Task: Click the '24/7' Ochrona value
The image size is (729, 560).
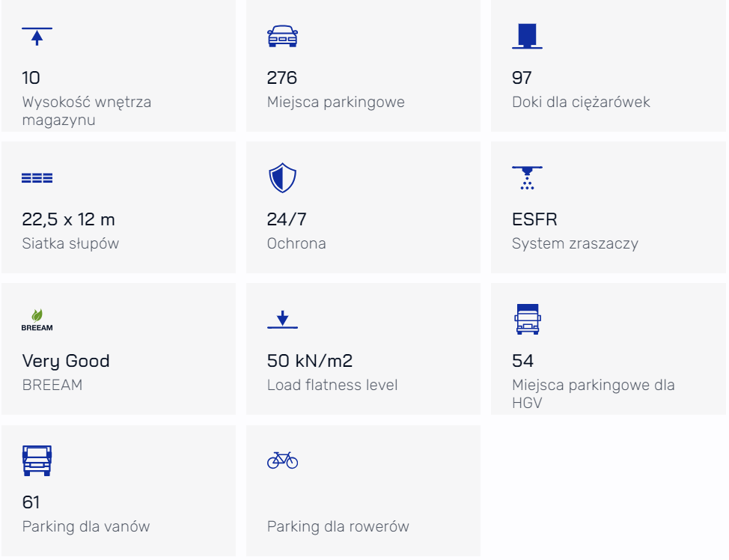Action: [287, 219]
